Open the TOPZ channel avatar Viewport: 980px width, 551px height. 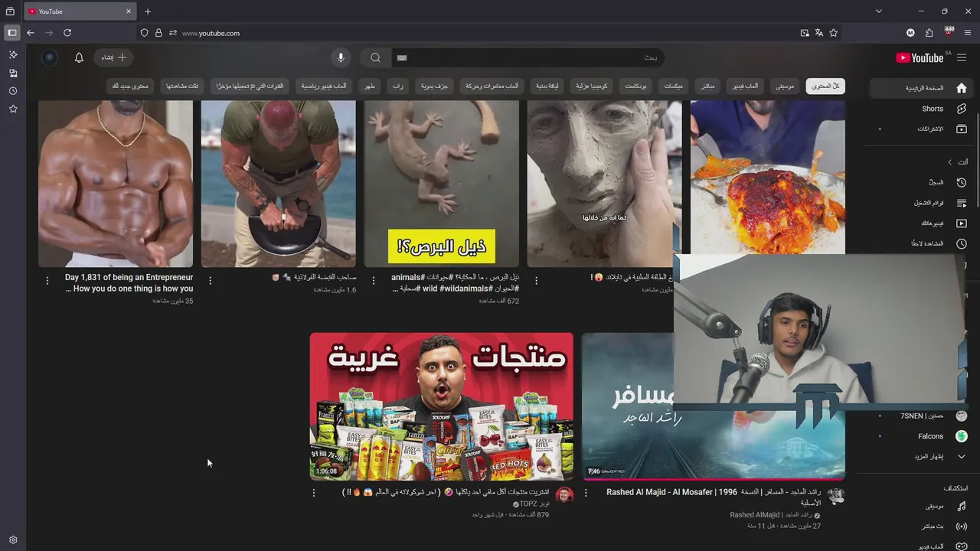[x=564, y=495]
